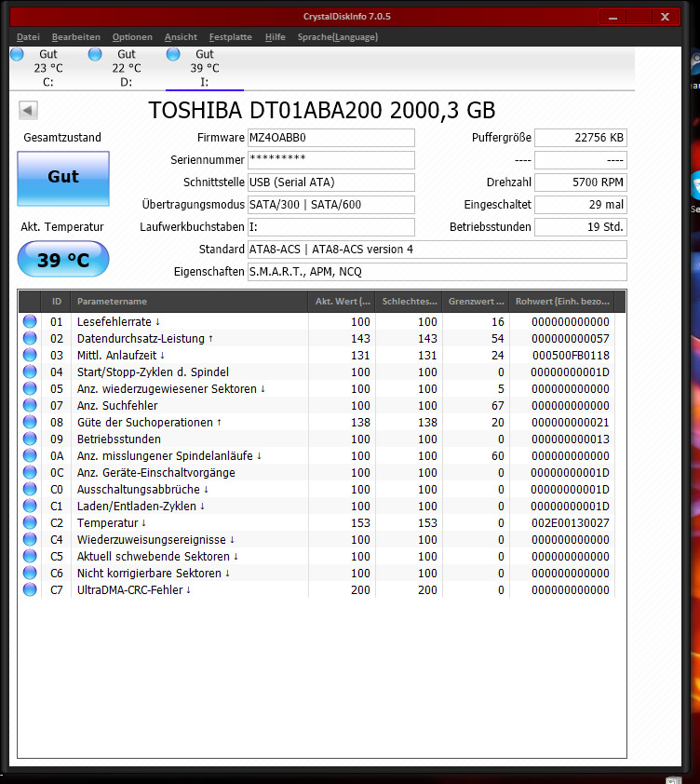Select drive D: health orb in disk bar
700x784 pixels.
pos(95,54)
